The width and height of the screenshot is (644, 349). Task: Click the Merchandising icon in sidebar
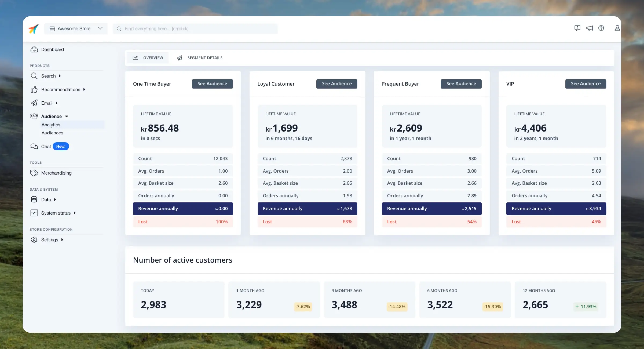(x=34, y=172)
